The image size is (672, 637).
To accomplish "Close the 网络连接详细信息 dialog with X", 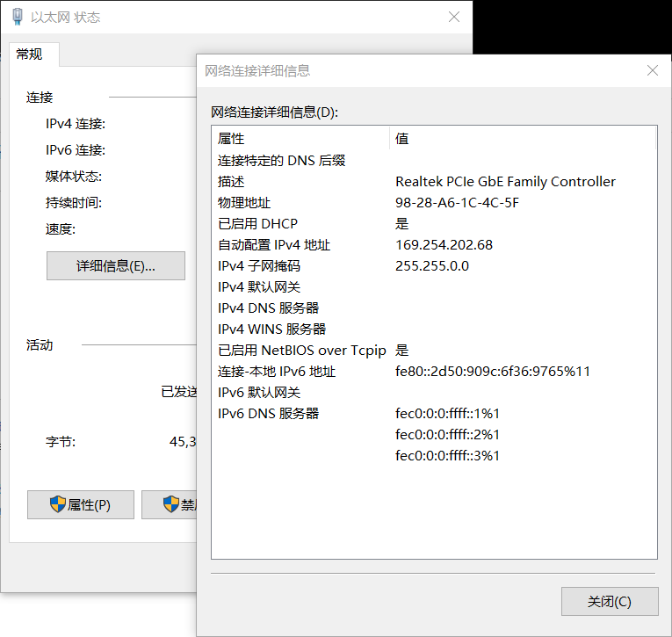I will click(652, 71).
